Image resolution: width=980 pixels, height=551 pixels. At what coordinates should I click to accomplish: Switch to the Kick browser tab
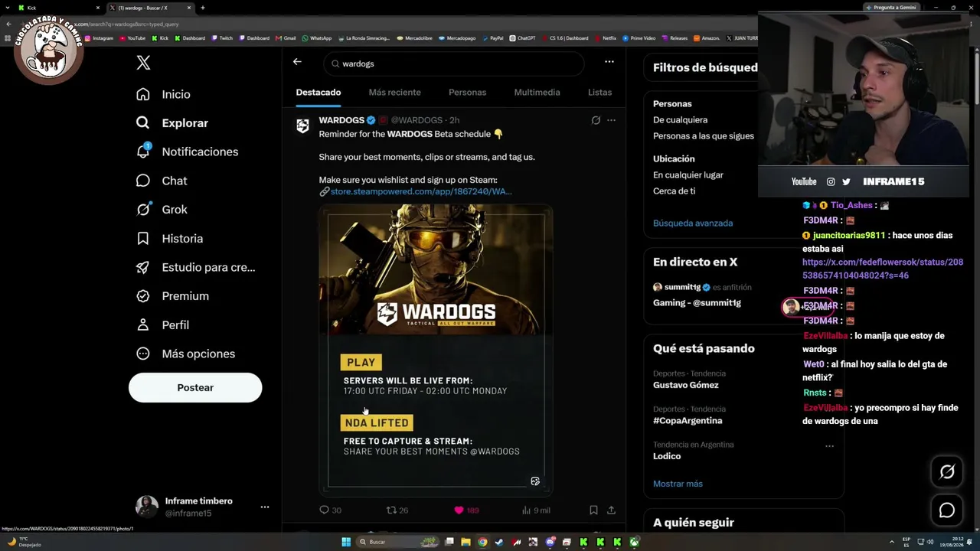click(x=57, y=8)
